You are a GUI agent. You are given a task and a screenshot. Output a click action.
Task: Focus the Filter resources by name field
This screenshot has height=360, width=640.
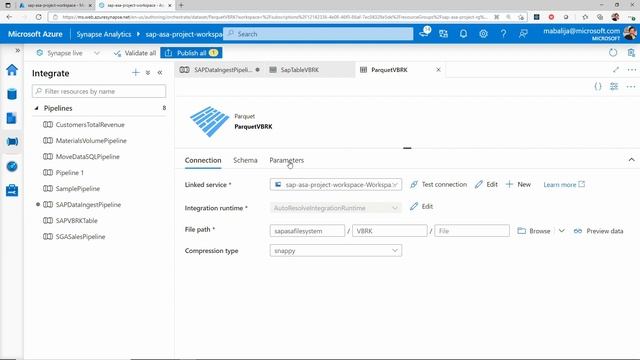click(x=99, y=91)
